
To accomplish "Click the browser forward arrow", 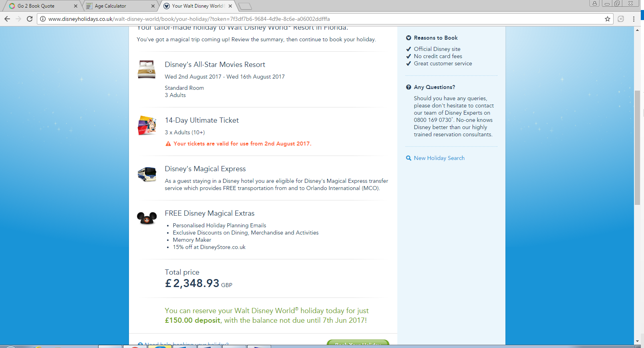I will coord(18,19).
